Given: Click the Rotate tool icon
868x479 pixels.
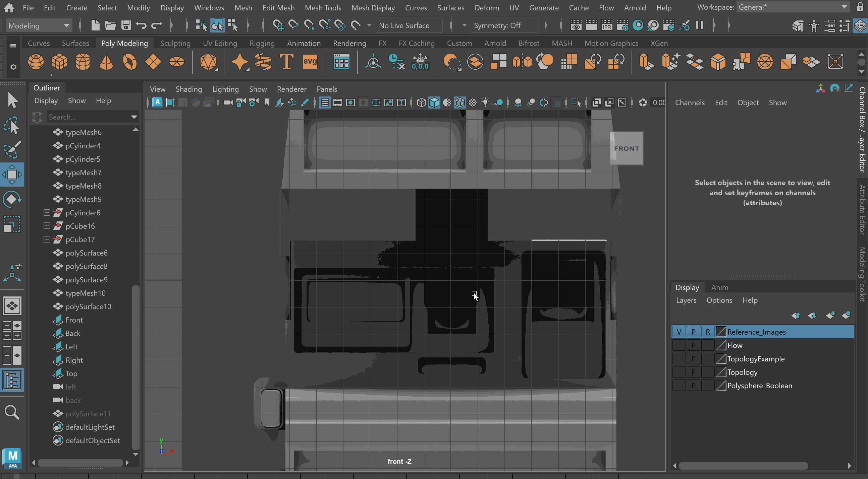Looking at the screenshot, I should [12, 199].
